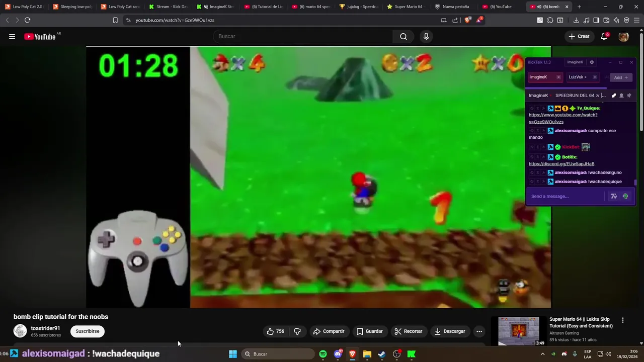Open browser extensions puzzle icon
The height and width of the screenshot is (362, 644).
click(x=550, y=20)
